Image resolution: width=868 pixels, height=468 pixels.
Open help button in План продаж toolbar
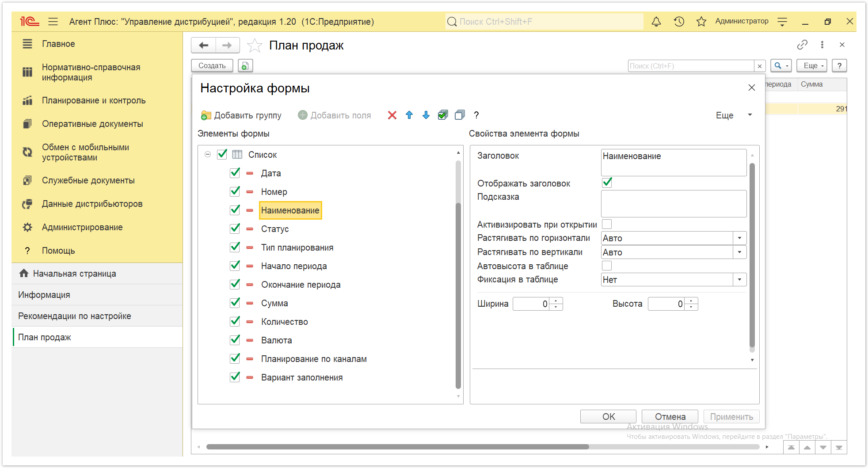click(839, 65)
